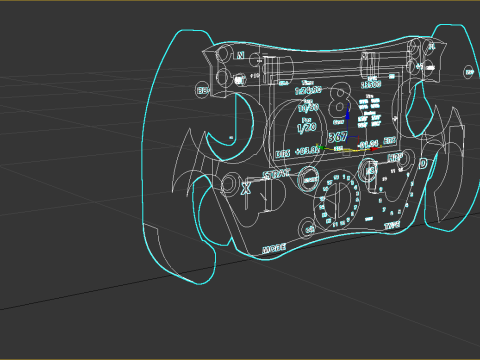The height and width of the screenshot is (360, 480).
Task: Select the BB button on left side
Action: point(203,90)
